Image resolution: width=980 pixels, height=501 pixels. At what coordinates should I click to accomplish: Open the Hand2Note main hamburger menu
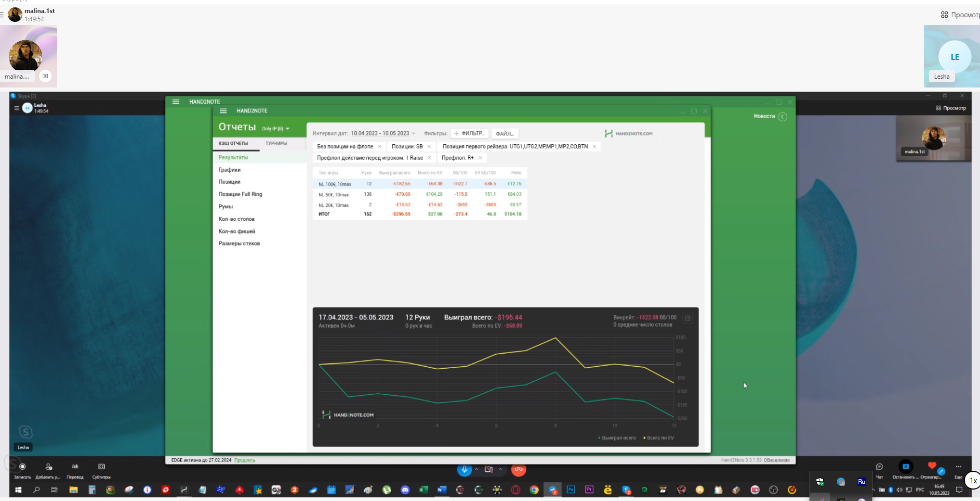click(176, 102)
